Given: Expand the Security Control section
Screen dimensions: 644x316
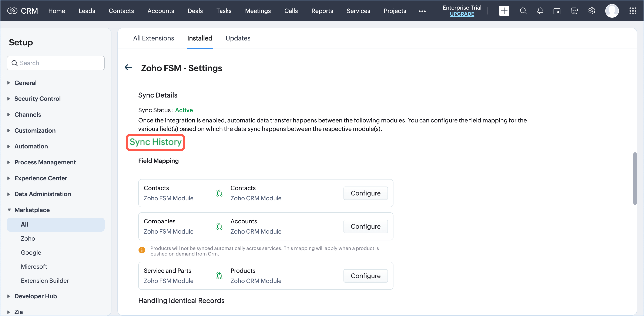Looking at the screenshot, I should click(37, 99).
